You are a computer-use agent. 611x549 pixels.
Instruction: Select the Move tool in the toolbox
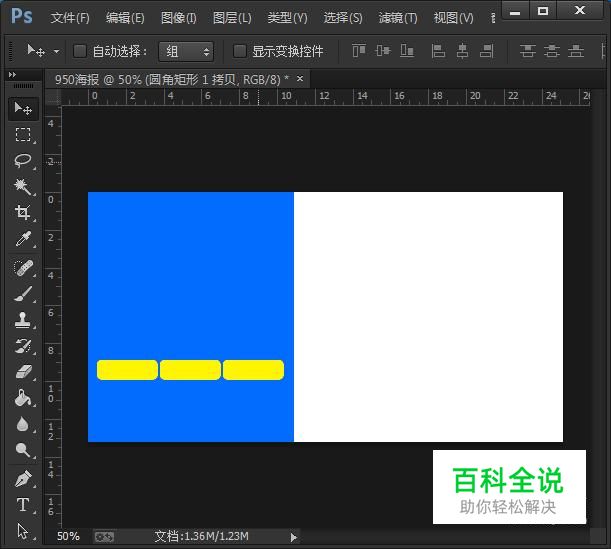[22, 108]
